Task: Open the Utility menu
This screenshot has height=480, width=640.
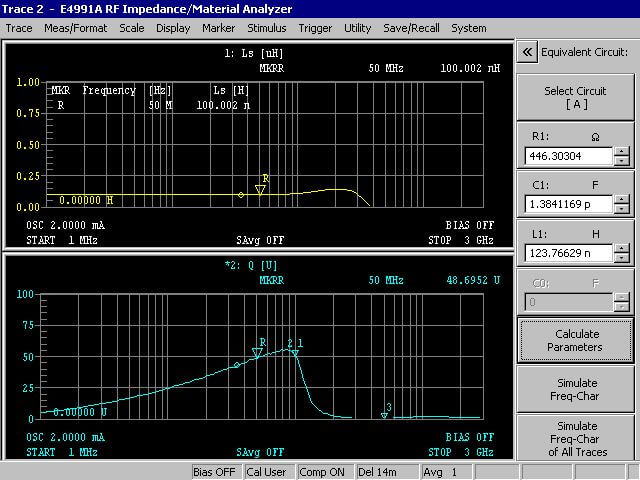Action: [x=357, y=28]
